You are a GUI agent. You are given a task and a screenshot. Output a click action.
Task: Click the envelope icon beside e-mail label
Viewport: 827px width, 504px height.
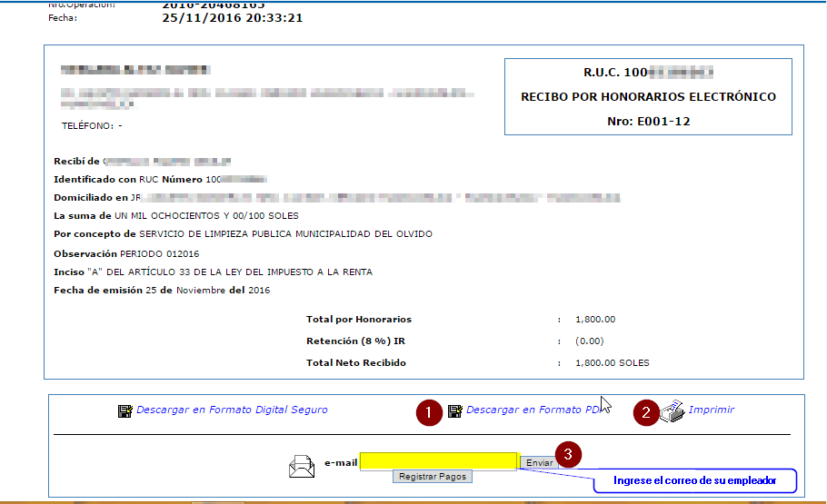[301, 467]
